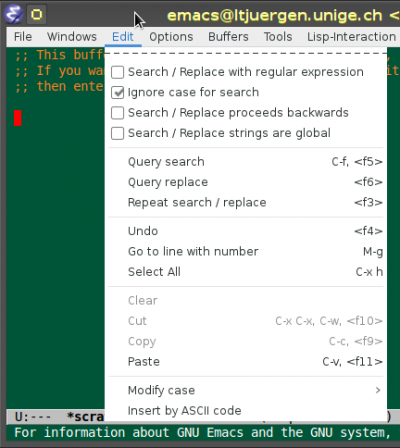Viewport: 400px width, 448px height.
Task: Uncheck Ignore case for search
Action: click(246, 92)
